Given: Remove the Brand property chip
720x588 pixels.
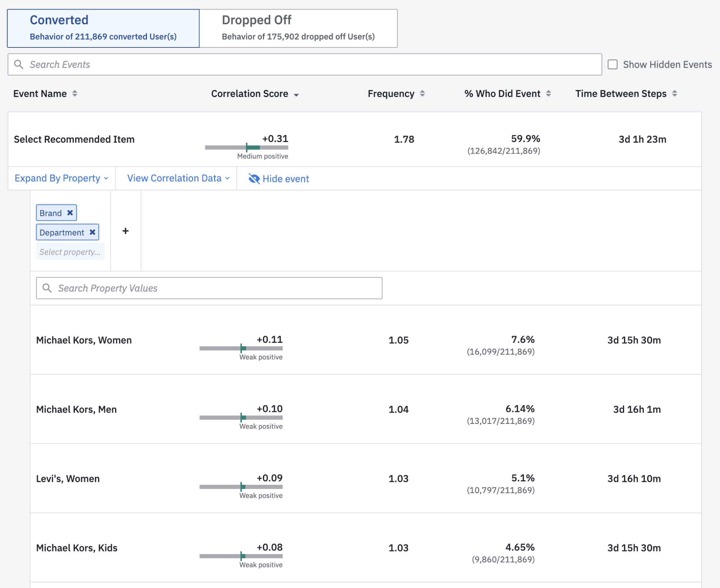Looking at the screenshot, I should click(70, 213).
